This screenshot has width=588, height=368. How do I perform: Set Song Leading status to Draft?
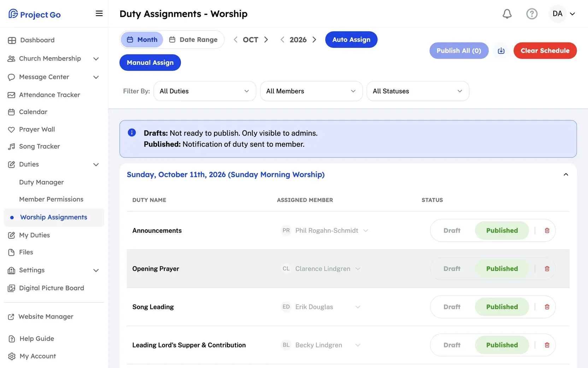point(452,307)
